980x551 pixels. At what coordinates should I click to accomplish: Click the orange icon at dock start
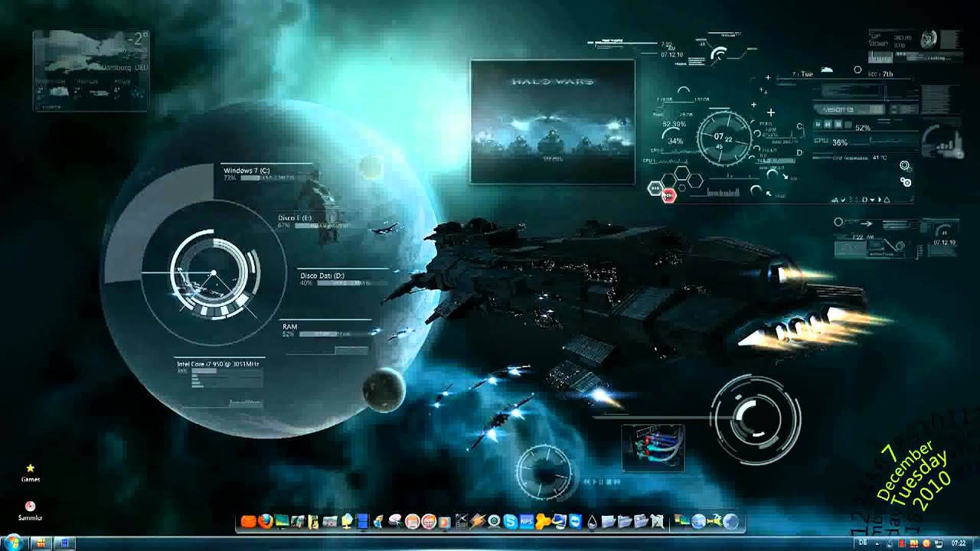(248, 521)
